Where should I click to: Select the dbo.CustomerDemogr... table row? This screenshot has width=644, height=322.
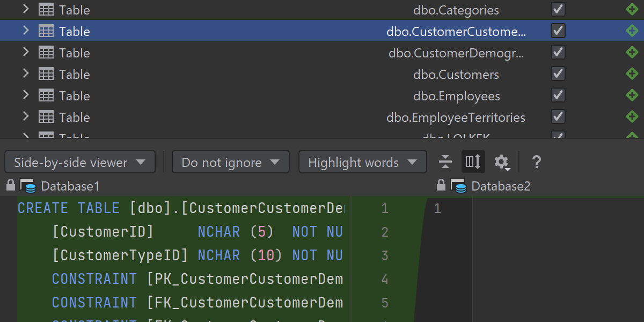[456, 53]
